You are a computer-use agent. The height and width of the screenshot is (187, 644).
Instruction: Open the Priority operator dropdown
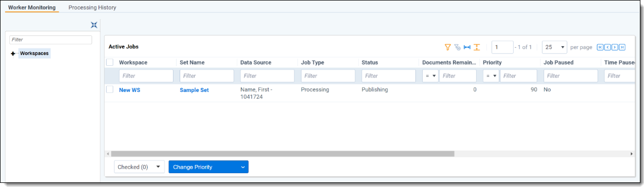pos(491,76)
